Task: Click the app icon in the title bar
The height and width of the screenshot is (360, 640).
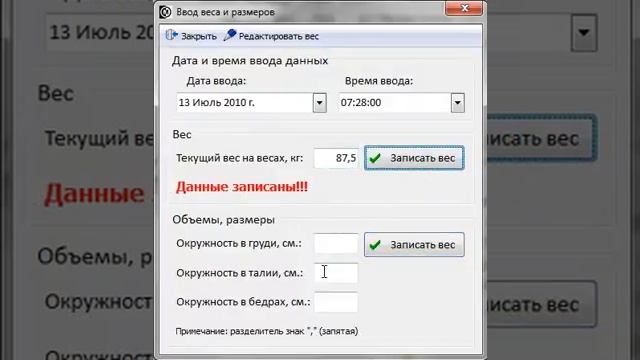Action: pos(165,12)
